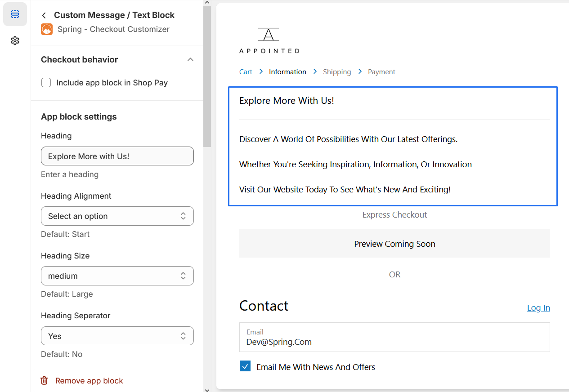The height and width of the screenshot is (392, 569).
Task: Click the Remove app block button
Action: click(x=89, y=381)
